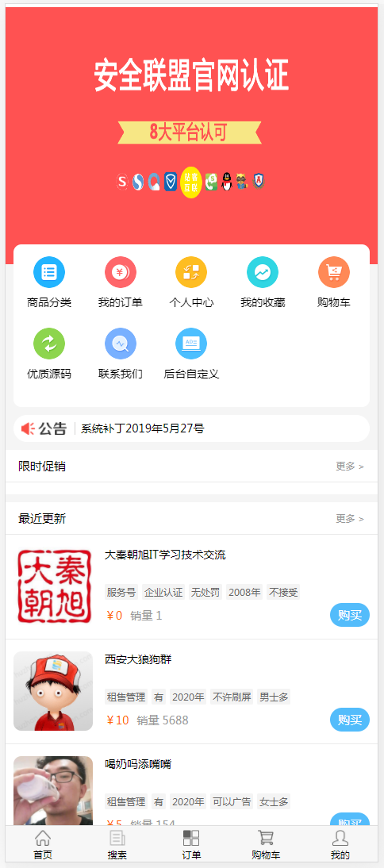Open the 大秦朝旭 red seal thumbnail
The width and height of the screenshot is (384, 868).
pyautogui.click(x=53, y=586)
